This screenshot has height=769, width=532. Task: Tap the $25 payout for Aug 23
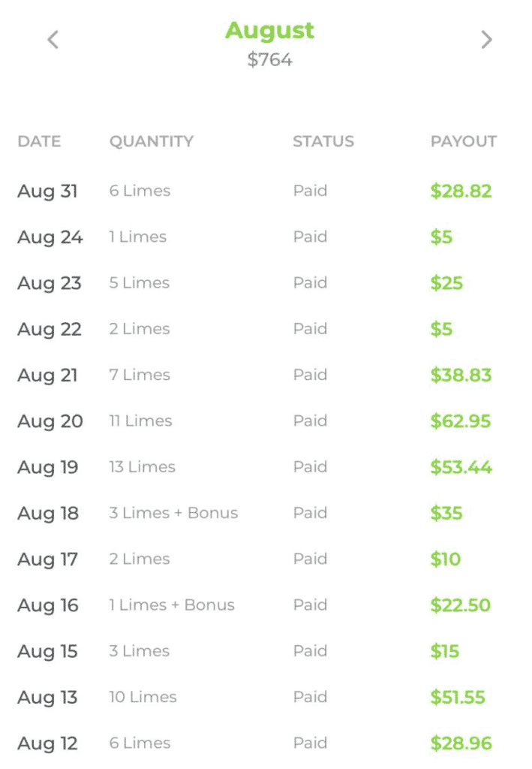(x=446, y=283)
